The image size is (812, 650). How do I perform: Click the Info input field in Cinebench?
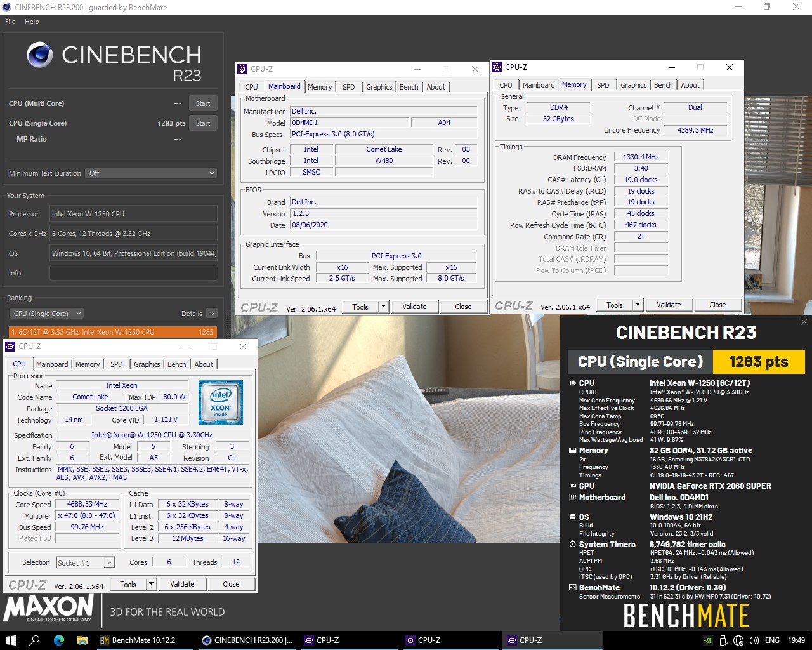click(x=133, y=273)
